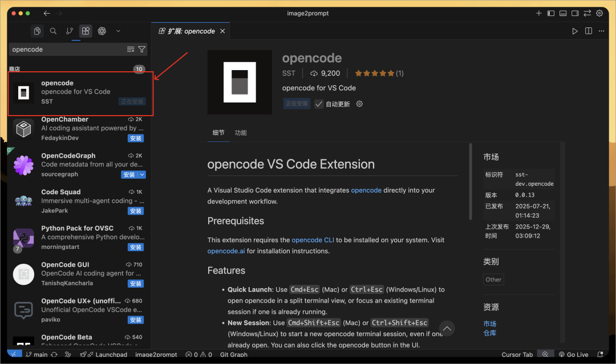Image resolution: width=616 pixels, height=364 pixels.
Task: Open OpenCodeGraph install options dropdown arrow
Action: pos(142,174)
